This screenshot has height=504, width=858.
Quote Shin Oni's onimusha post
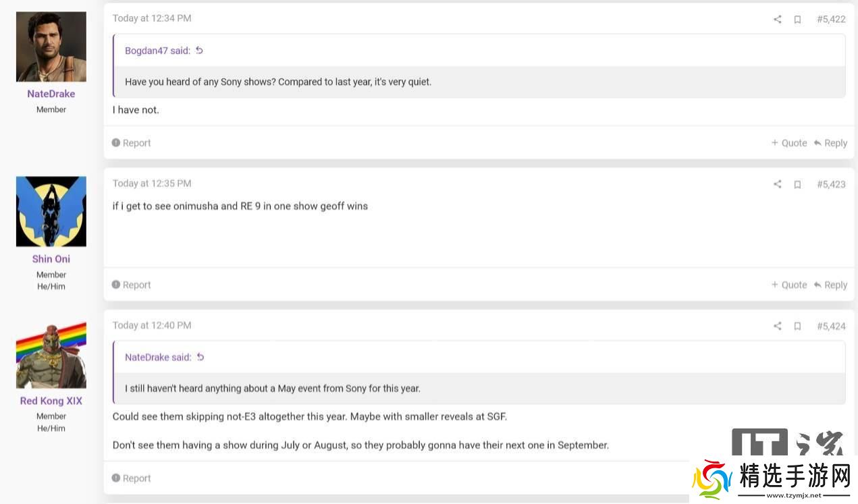click(x=789, y=285)
